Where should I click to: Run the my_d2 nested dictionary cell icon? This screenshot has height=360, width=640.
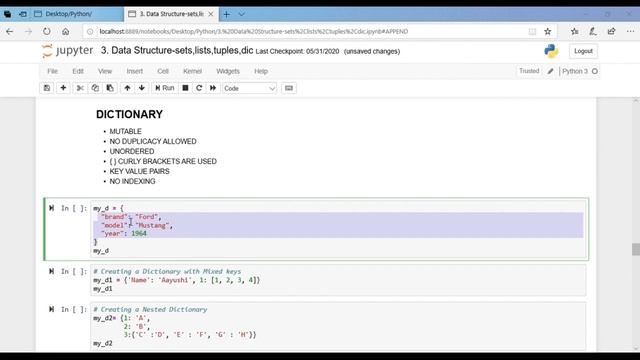[51, 309]
